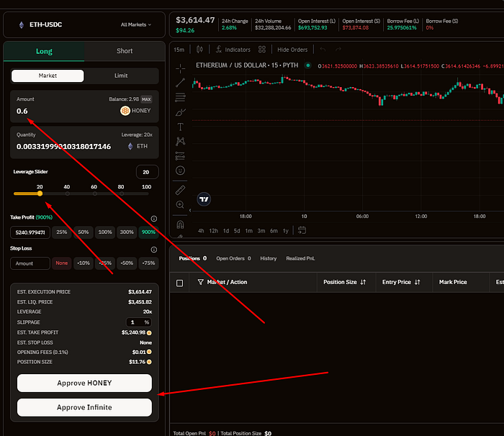Click the TradingView logo badge
504x436 pixels.
tap(204, 199)
